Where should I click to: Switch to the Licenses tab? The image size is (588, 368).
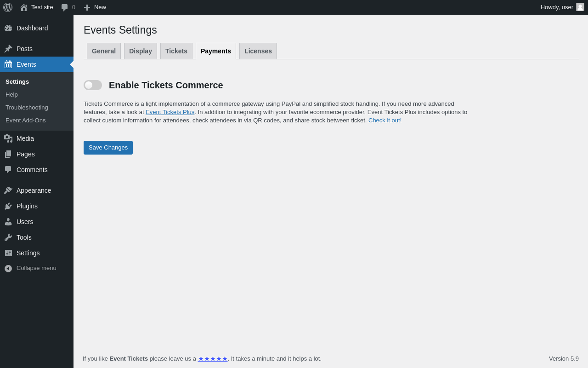[x=258, y=51]
